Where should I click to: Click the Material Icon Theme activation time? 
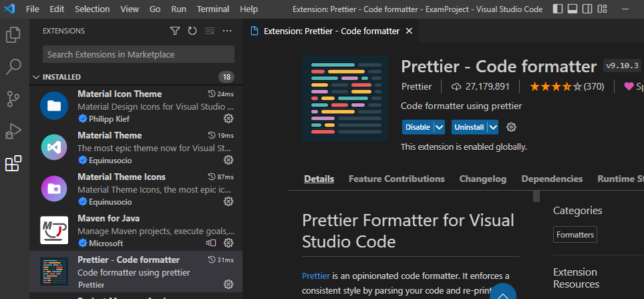coord(221,94)
